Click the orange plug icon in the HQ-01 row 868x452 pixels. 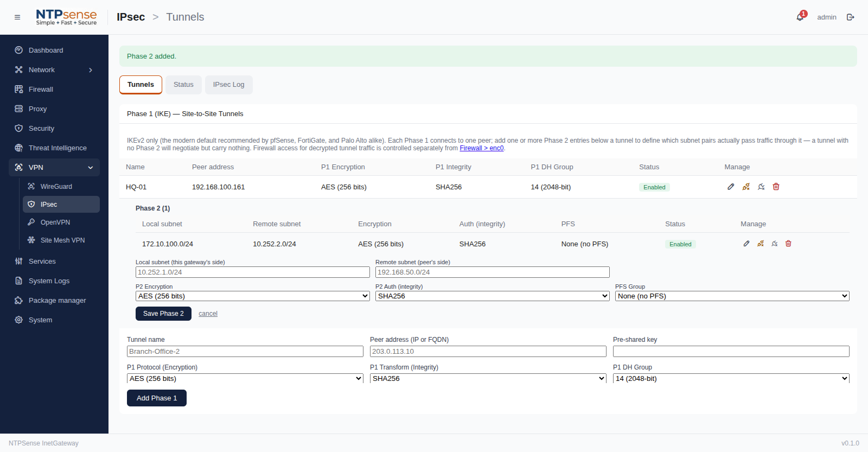pyautogui.click(x=746, y=187)
